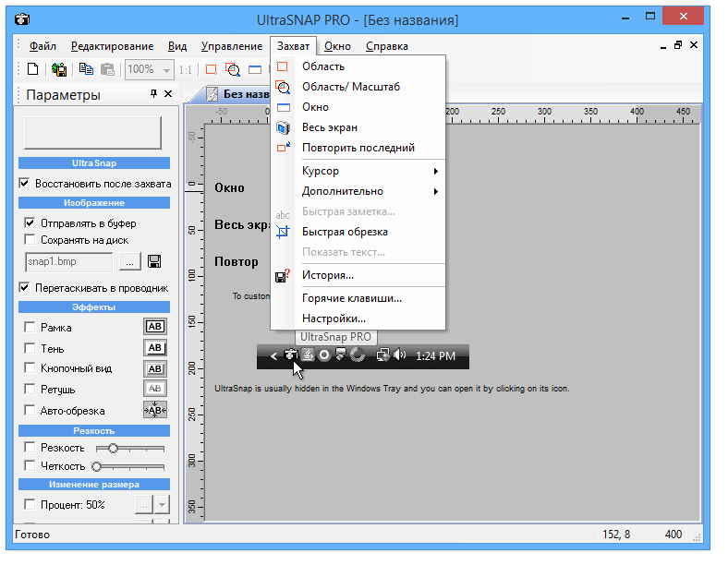Screen dimensions: 728x565
Task: Click the browse (...) button next to snap1.bmp
Action: click(x=129, y=261)
